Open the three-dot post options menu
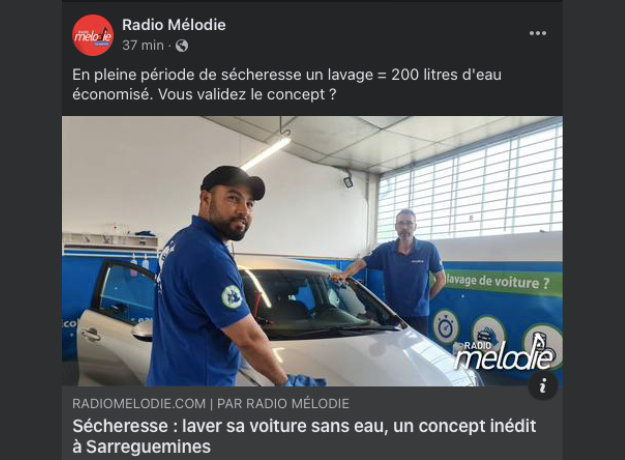The image size is (625, 460). (x=538, y=33)
